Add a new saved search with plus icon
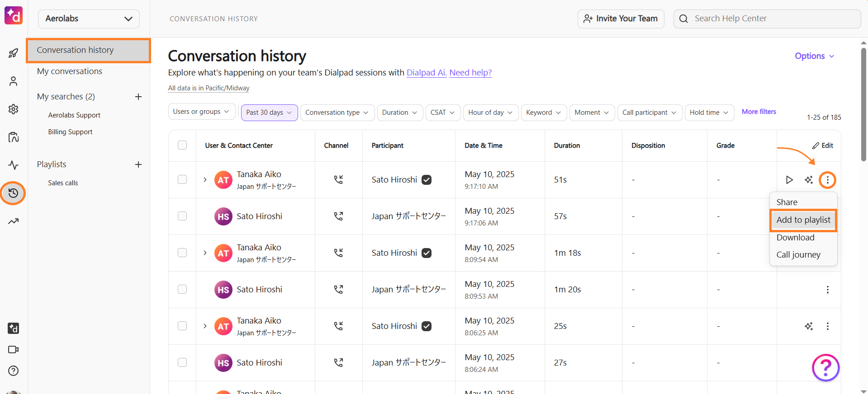The height and width of the screenshot is (394, 868). [138, 97]
